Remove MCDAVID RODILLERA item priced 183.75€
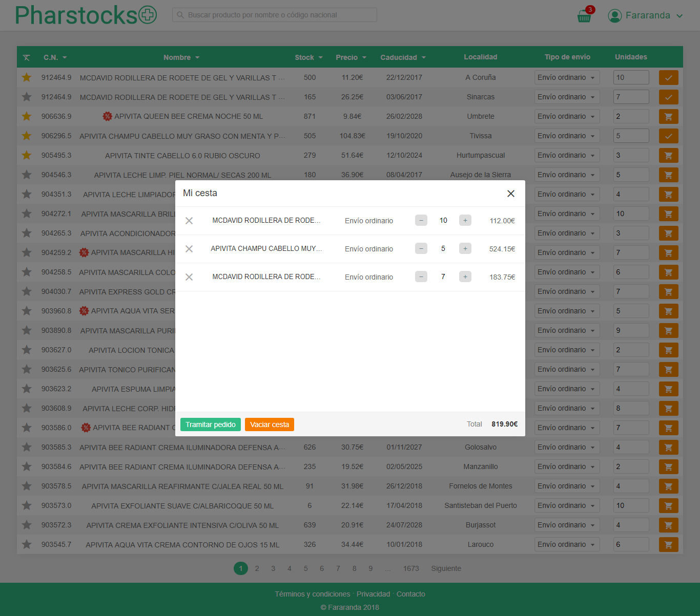Screen dimensions: 700x616 point(189,277)
